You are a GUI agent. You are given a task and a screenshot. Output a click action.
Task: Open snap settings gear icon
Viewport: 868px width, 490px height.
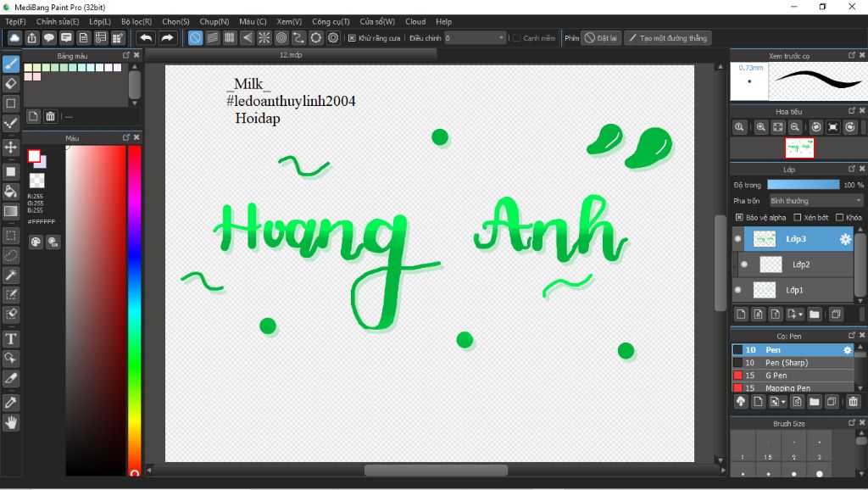tap(332, 37)
